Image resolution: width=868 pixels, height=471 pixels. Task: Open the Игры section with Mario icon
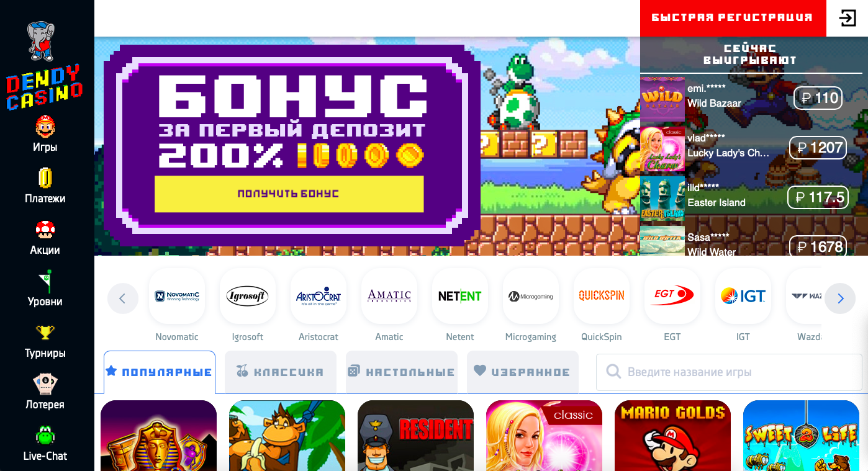(x=45, y=133)
